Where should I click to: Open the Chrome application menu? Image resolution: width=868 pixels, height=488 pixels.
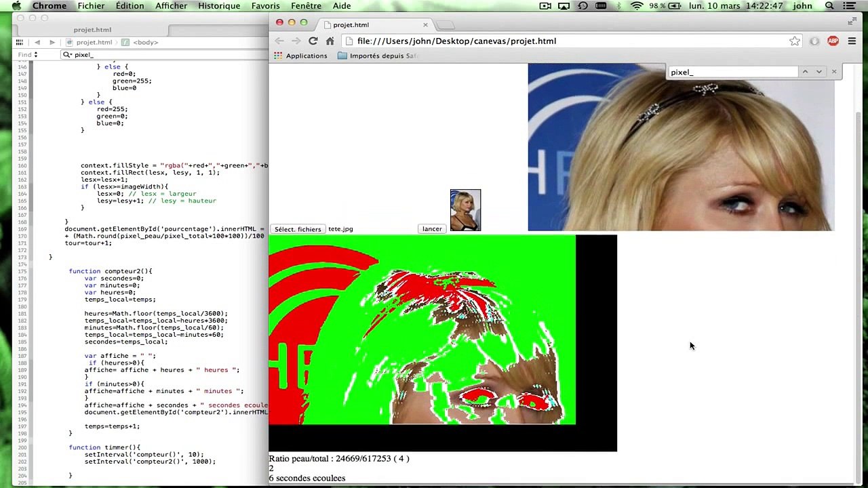(50, 6)
